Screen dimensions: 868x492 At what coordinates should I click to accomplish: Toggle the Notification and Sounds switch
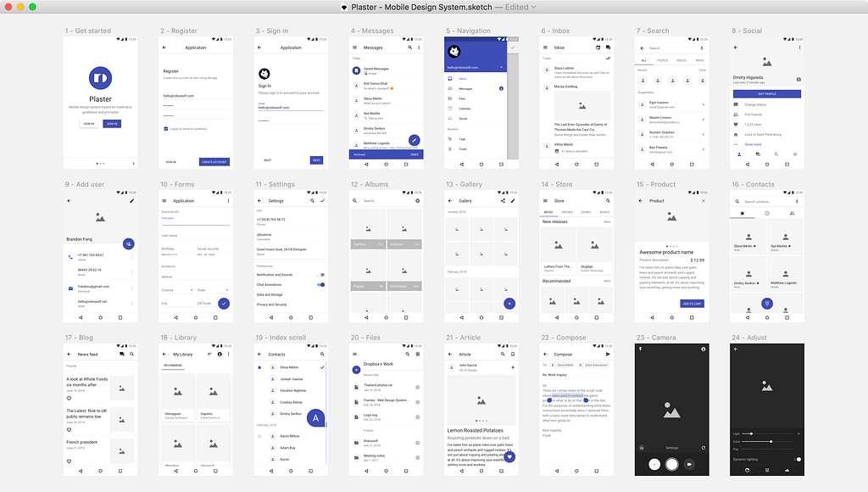(x=320, y=275)
